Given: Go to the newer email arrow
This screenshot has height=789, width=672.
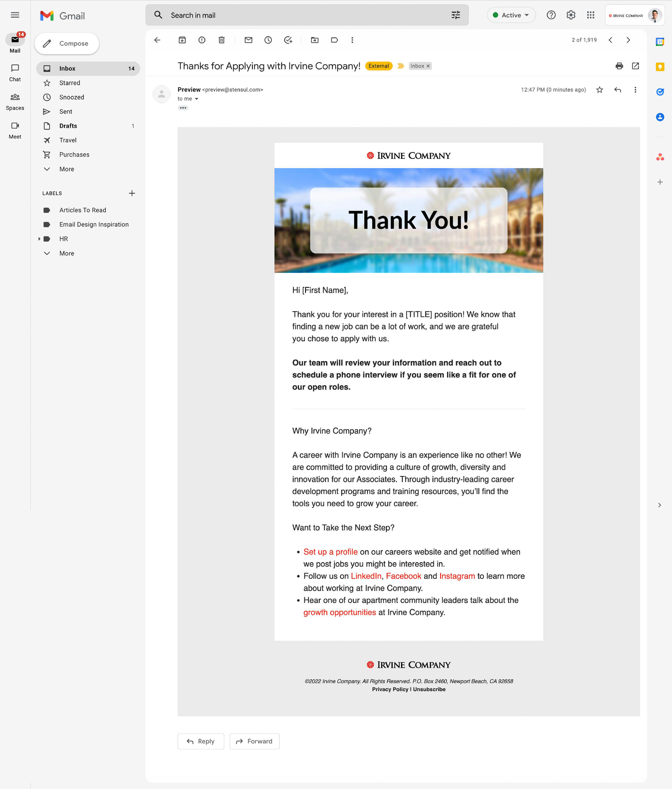Looking at the screenshot, I should tap(610, 40).
